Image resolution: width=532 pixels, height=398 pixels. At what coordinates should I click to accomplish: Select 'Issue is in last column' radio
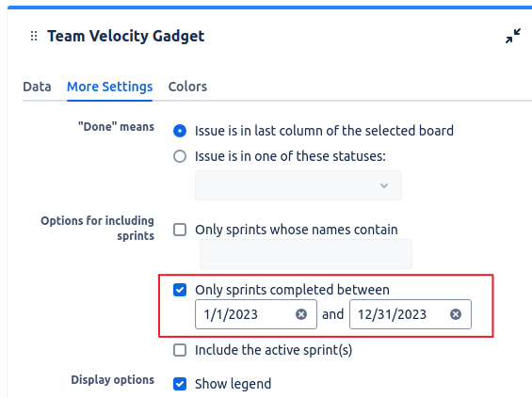coord(180,131)
